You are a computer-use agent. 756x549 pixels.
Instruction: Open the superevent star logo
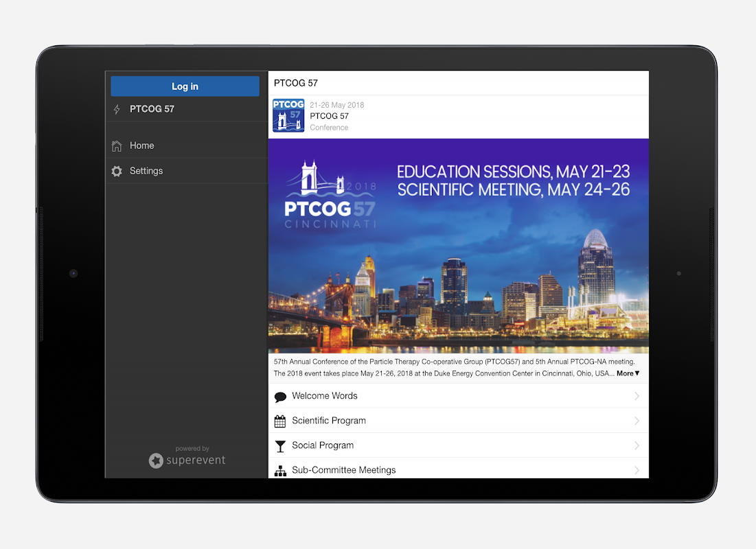[x=156, y=460]
